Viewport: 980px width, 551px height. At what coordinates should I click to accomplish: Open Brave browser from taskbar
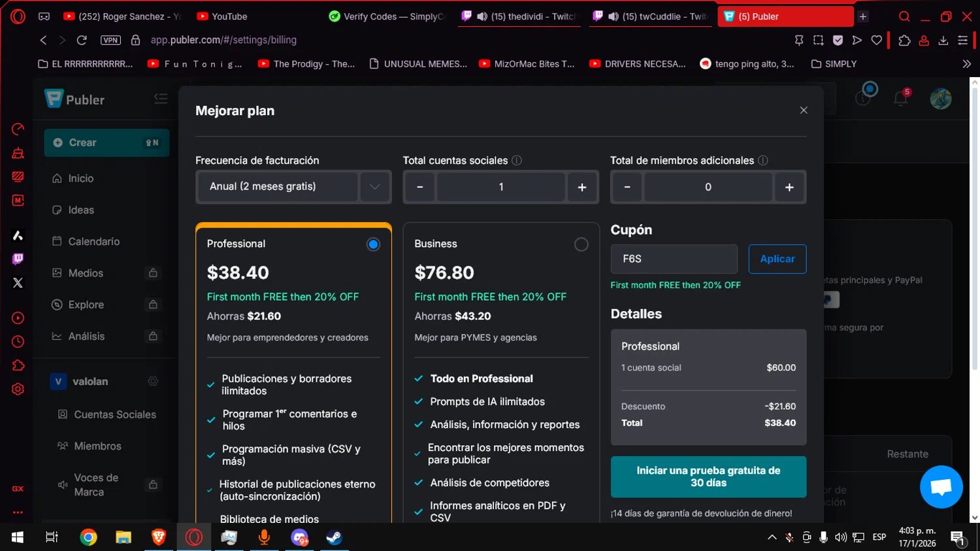coord(158,537)
